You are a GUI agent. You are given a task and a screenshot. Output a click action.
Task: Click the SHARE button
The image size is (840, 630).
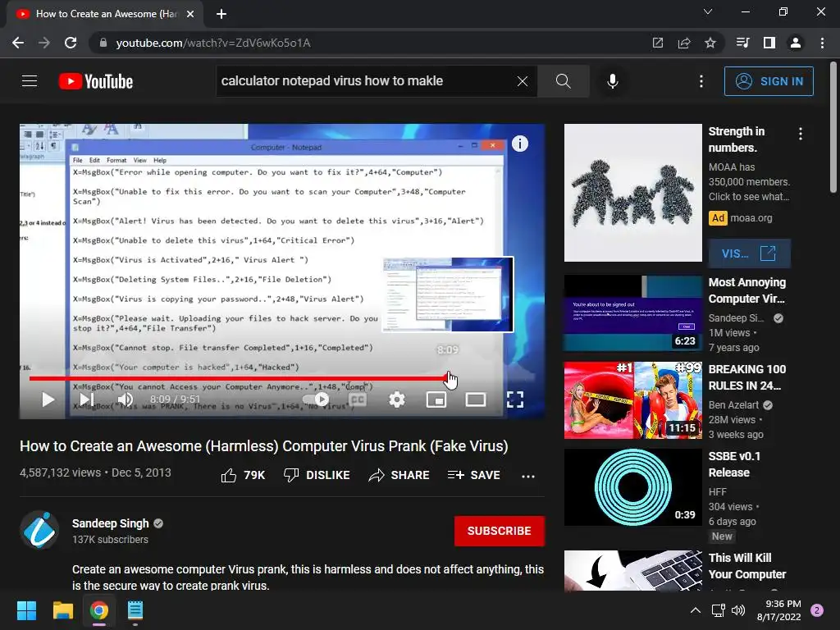(x=399, y=475)
